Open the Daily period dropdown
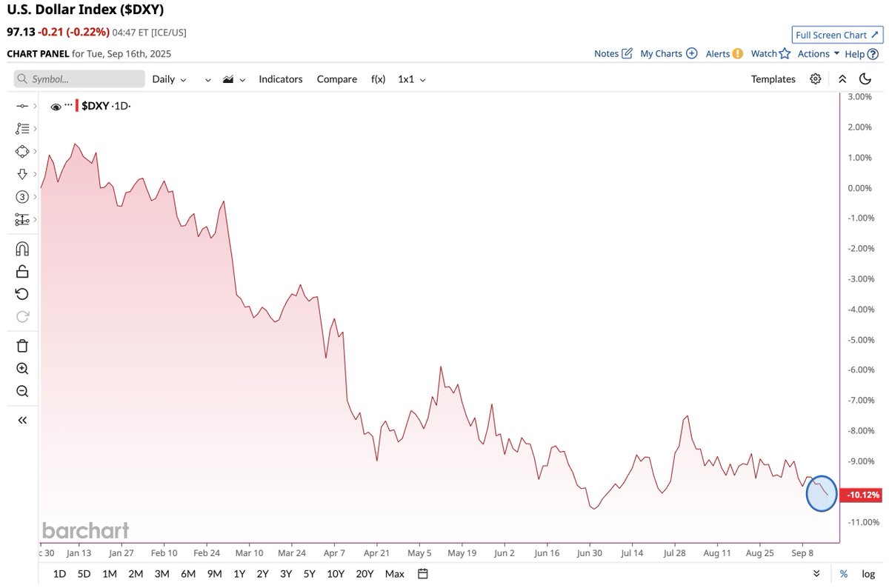Screen dimensions: 889x588 [x=169, y=78]
